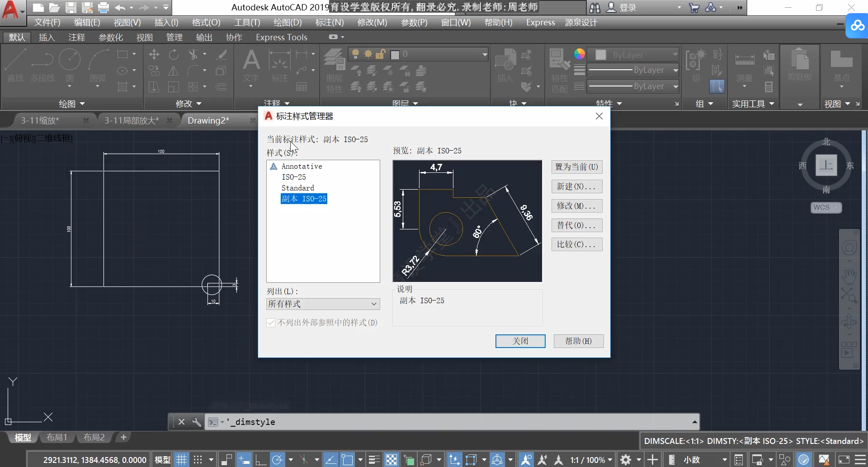Viewport: 868px width, 467px height.
Task: Click the Rotate tool in Modify panel
Action: click(x=174, y=54)
